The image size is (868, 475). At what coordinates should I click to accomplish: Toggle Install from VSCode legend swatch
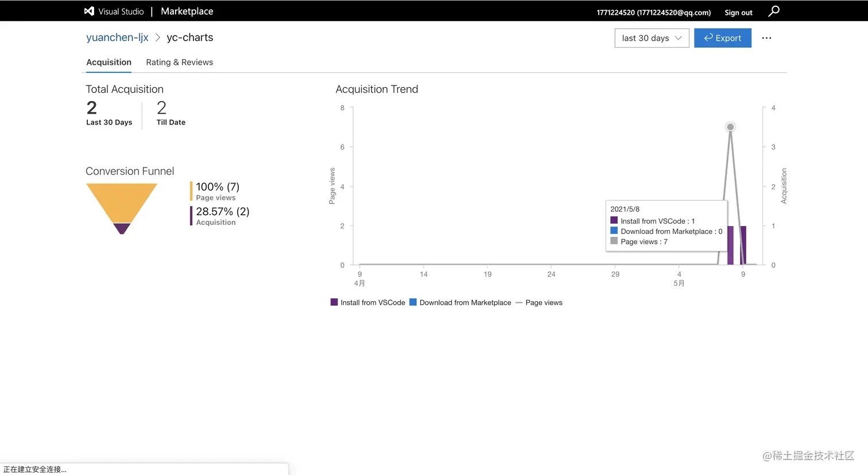pos(334,302)
